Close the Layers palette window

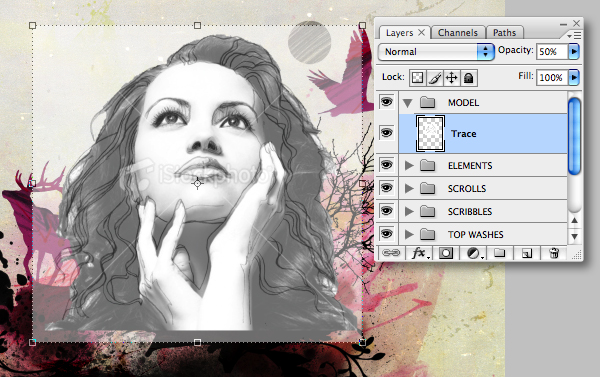(576, 23)
